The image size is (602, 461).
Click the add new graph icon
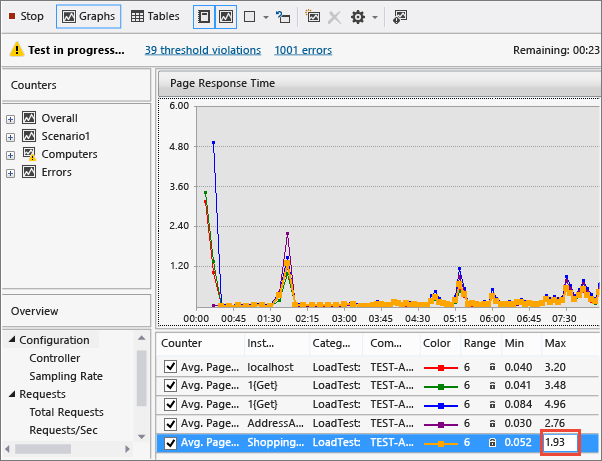point(313,17)
